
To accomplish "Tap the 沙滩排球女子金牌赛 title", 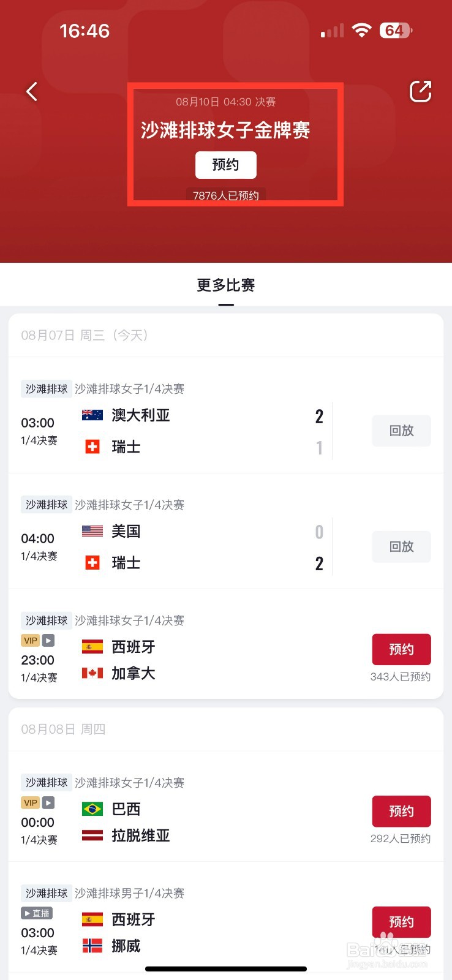I will [x=226, y=130].
